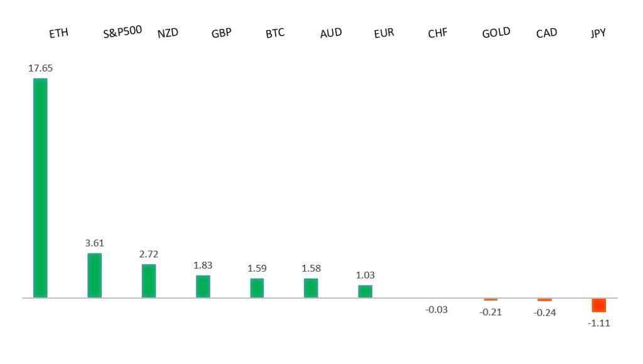This screenshot has height=364, width=643.
Task: Click the -0.21 data value label
Action: click(491, 313)
